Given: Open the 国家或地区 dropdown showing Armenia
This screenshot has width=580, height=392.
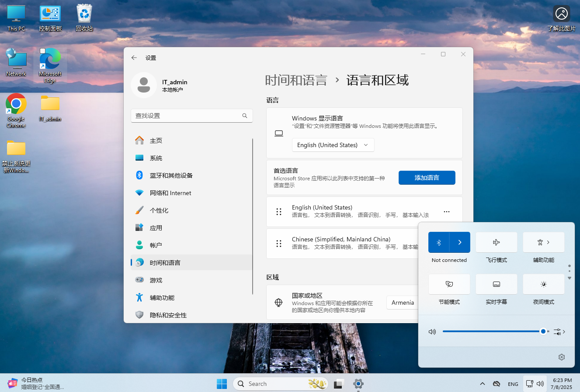Looking at the screenshot, I should tap(403, 302).
